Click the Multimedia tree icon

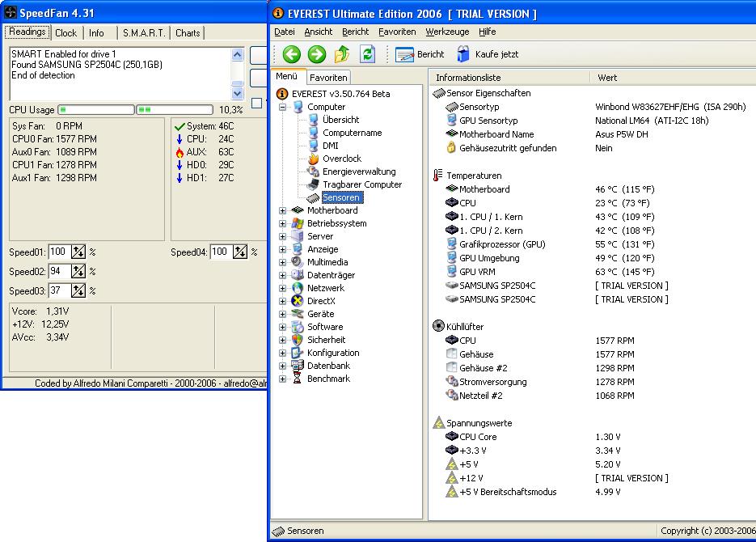tap(298, 262)
